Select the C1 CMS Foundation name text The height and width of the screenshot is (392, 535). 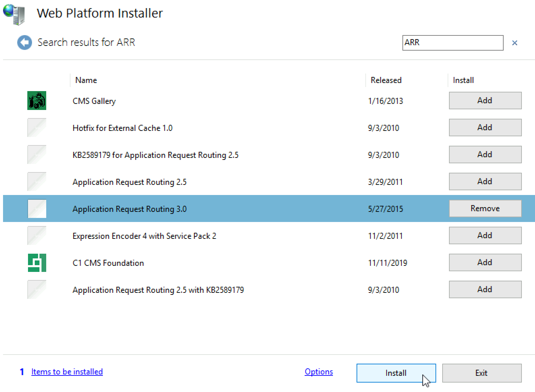[x=108, y=263]
